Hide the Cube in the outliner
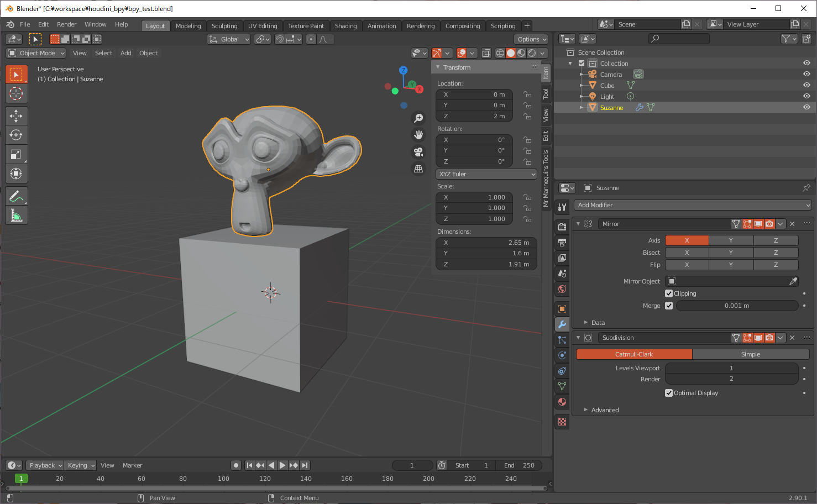The image size is (817, 504). coord(806,85)
